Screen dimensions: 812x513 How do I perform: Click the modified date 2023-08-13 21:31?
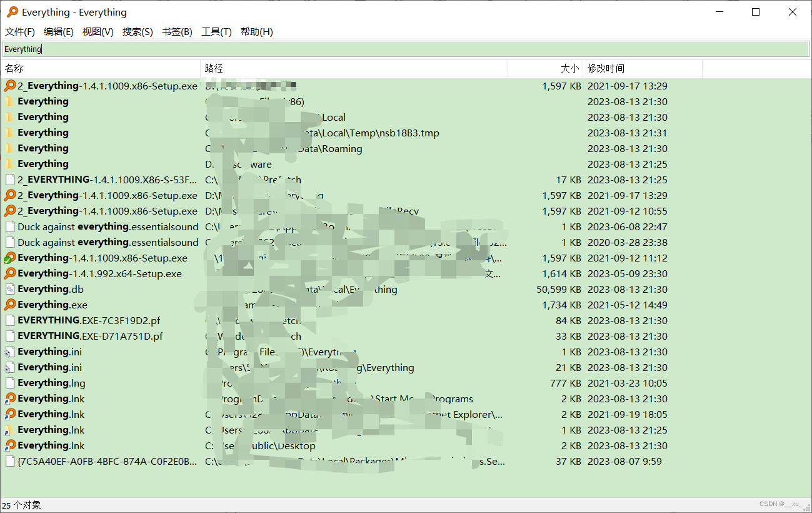[x=628, y=133]
